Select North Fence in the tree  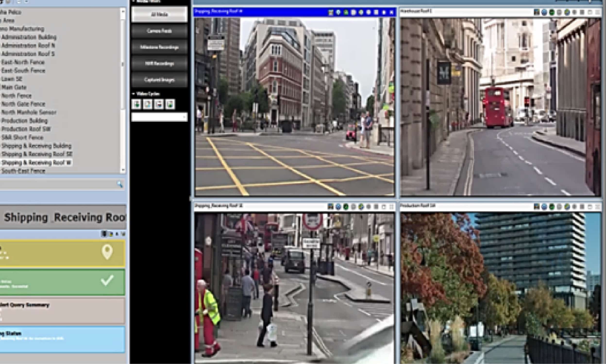point(17,96)
